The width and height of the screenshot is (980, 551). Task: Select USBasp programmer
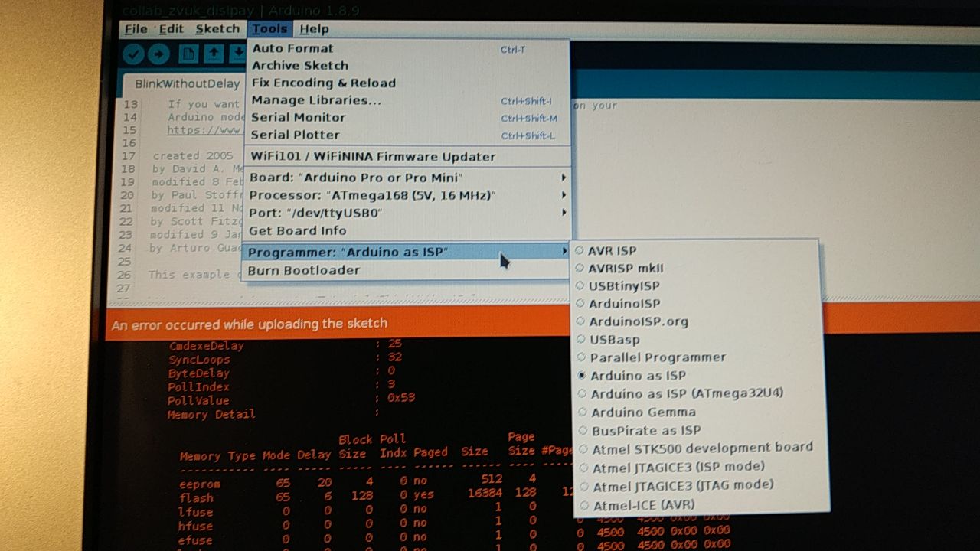[x=697, y=339]
